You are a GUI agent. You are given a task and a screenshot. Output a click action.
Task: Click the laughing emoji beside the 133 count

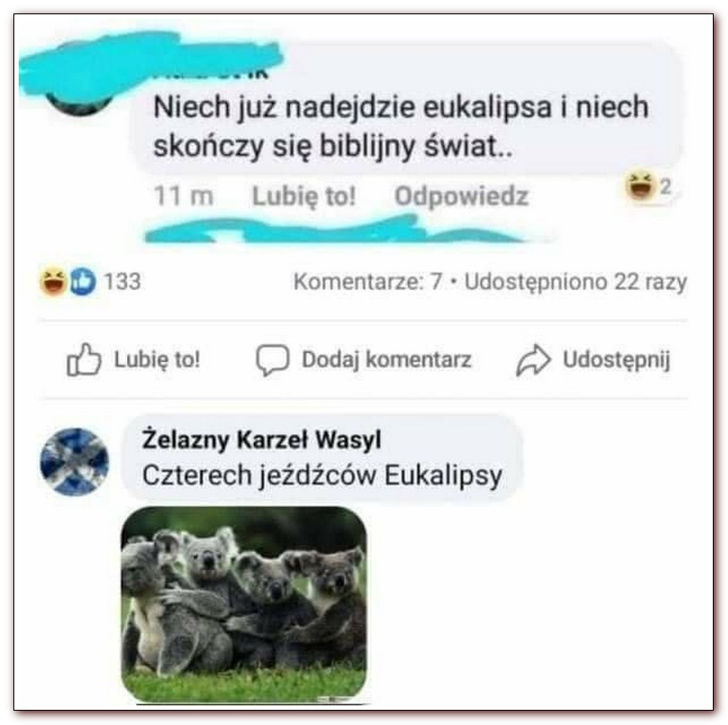[53, 282]
